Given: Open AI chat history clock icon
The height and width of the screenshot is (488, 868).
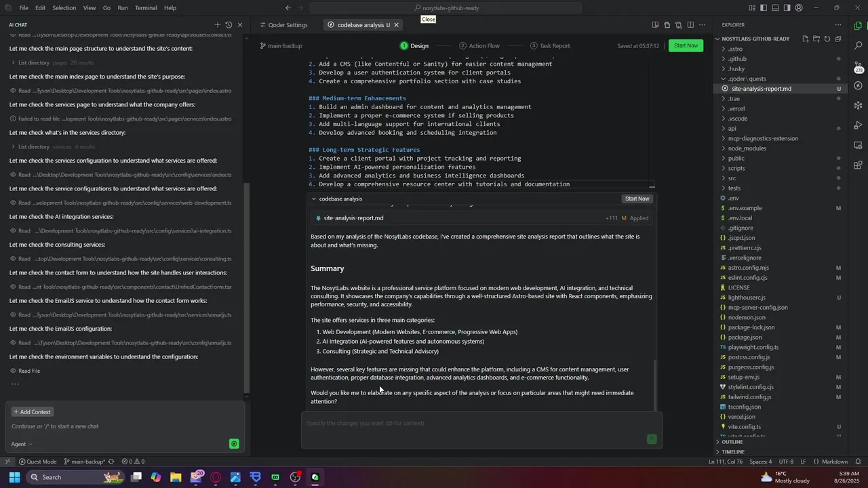Looking at the screenshot, I should [x=229, y=25].
